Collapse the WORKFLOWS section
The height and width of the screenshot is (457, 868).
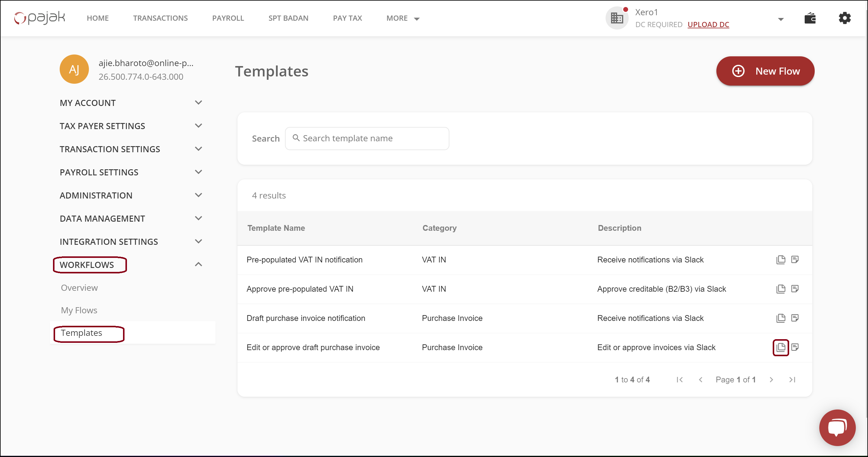199,265
